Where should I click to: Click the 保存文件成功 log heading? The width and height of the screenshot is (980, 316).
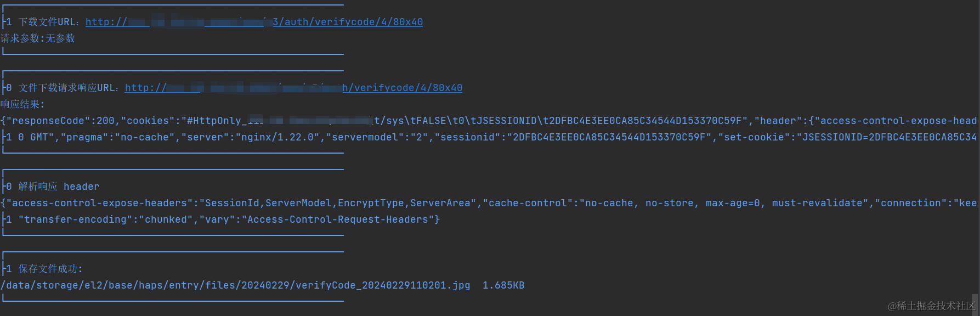pyautogui.click(x=50, y=269)
